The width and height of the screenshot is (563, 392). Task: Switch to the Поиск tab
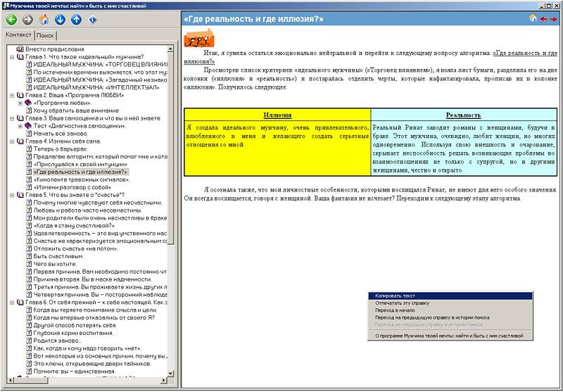45,35
